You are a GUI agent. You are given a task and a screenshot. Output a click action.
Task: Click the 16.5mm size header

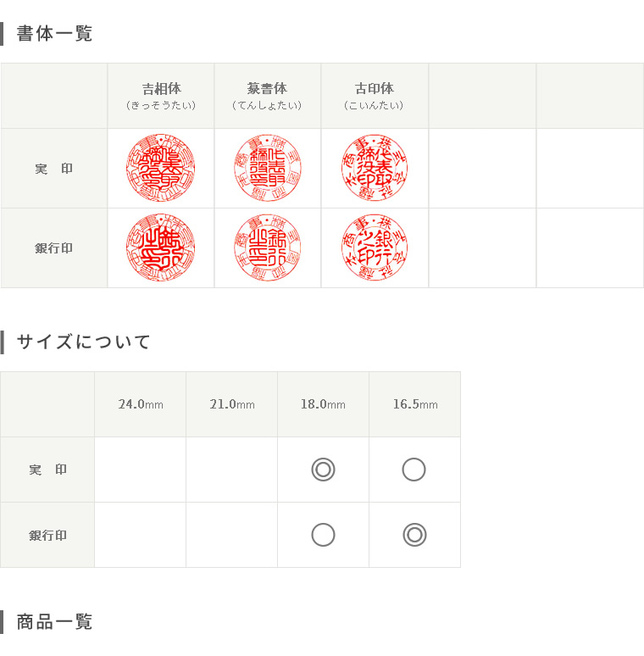click(415, 404)
